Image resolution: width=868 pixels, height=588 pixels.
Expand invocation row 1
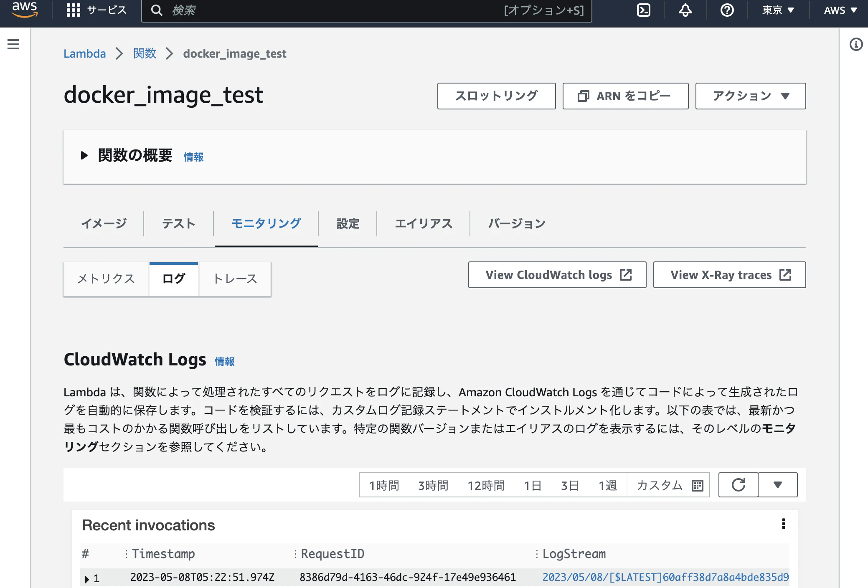87,579
